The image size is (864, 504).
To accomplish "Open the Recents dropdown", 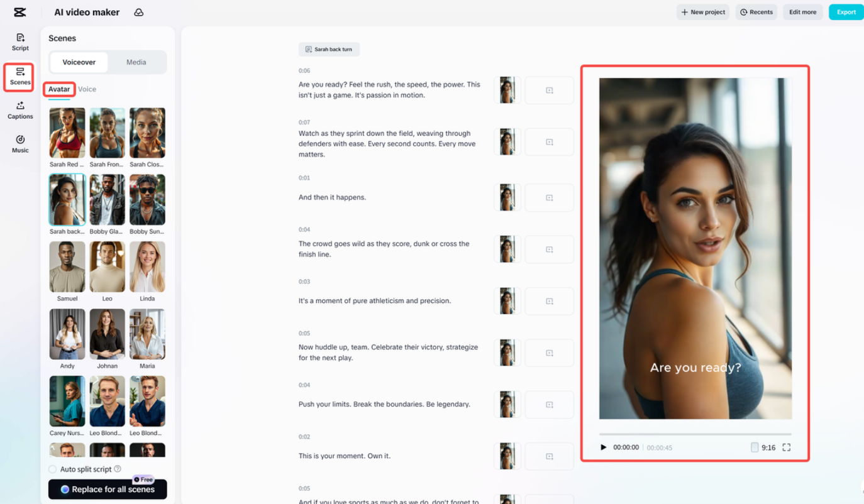I will pos(756,11).
